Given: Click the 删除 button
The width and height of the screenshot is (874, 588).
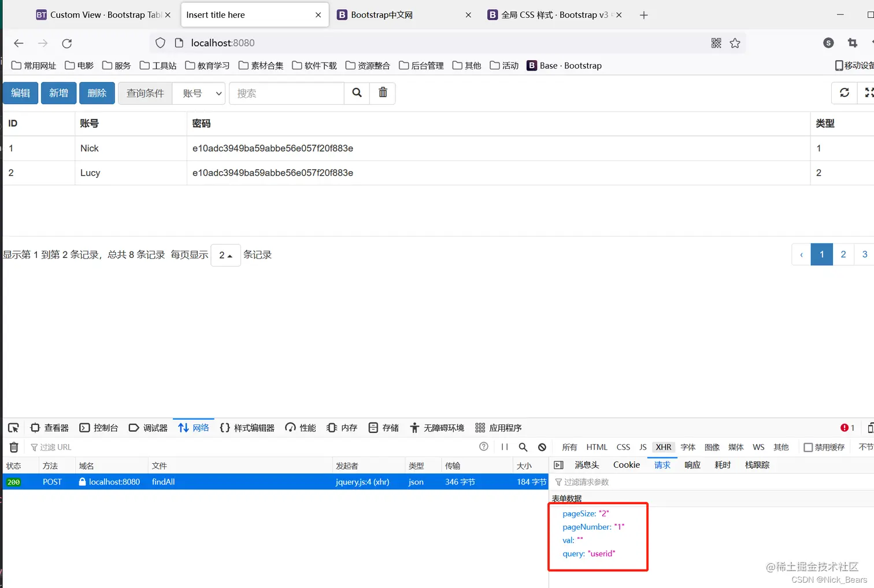Looking at the screenshot, I should pos(97,93).
